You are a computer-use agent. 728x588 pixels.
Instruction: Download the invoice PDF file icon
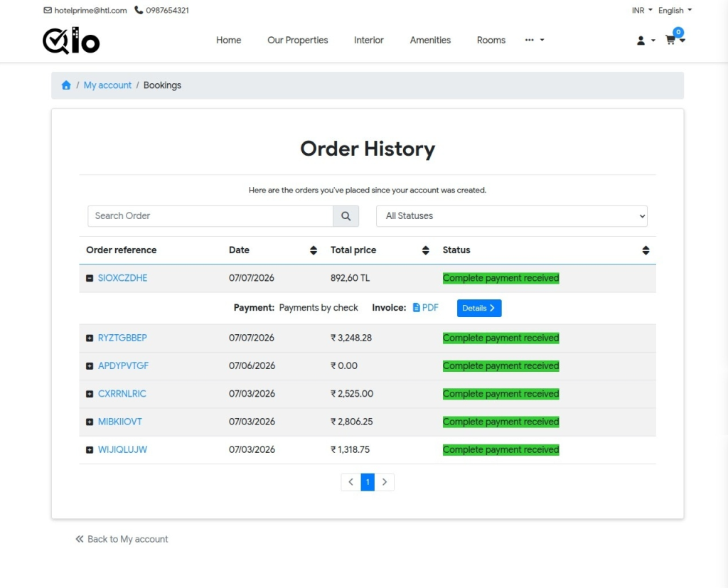click(416, 307)
